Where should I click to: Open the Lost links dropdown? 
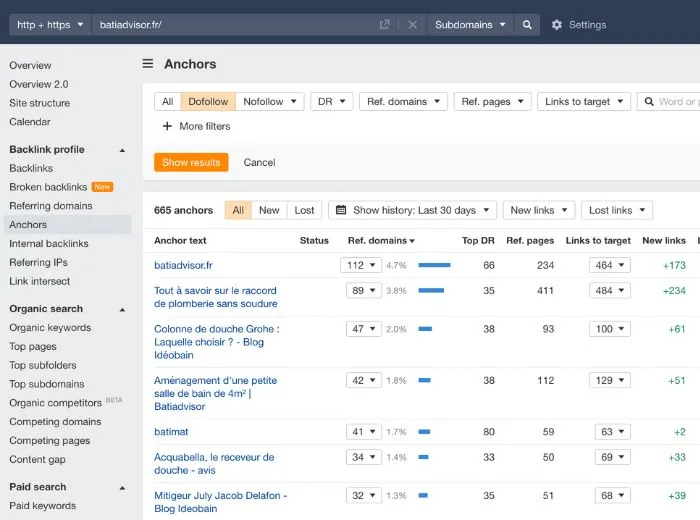coord(617,210)
